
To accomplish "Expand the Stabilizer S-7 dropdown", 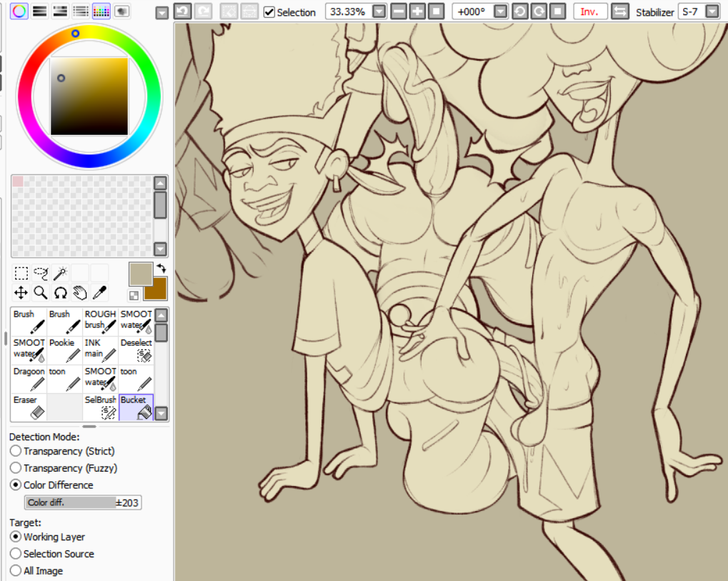I will [x=712, y=11].
